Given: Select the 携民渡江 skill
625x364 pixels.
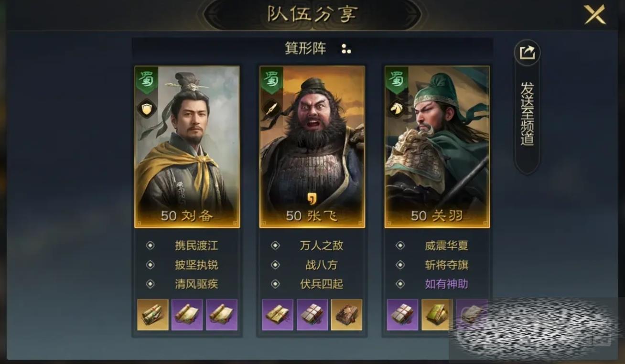Looking at the screenshot, I should coord(196,246).
